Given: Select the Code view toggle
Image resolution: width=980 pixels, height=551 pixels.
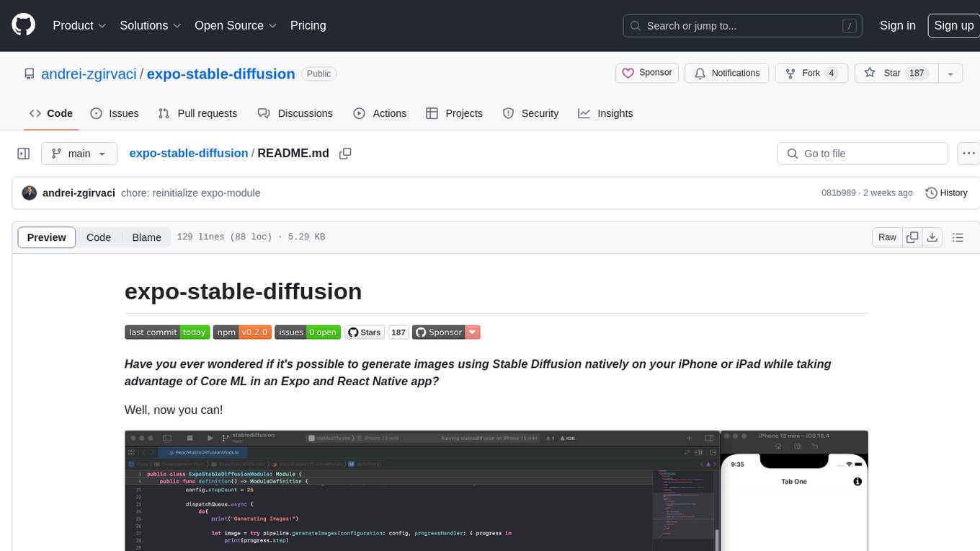Looking at the screenshot, I should pyautogui.click(x=99, y=237).
